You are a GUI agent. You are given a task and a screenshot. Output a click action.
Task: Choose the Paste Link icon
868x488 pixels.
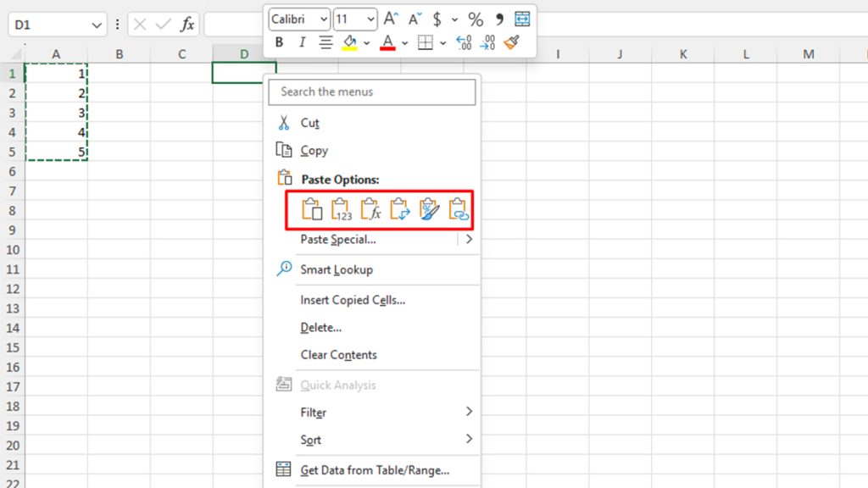coord(458,210)
